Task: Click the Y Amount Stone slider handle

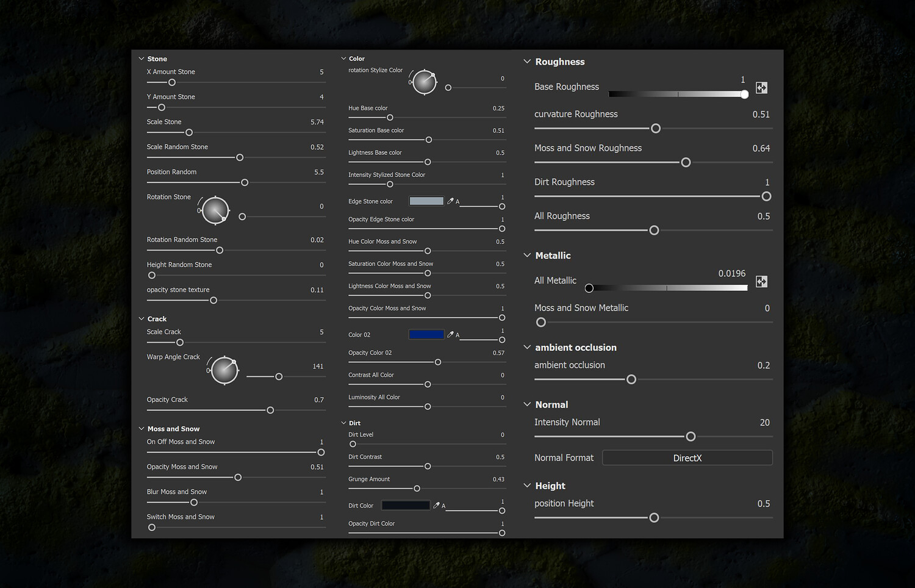Action: [162, 107]
